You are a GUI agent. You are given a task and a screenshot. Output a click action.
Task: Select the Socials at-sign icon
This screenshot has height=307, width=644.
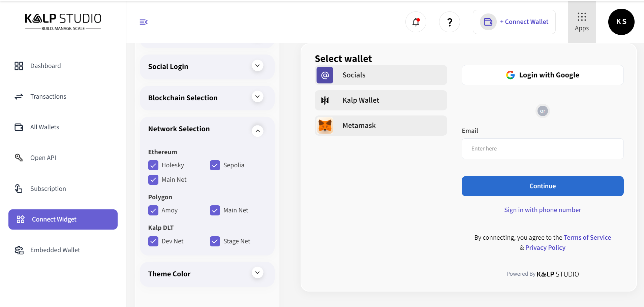coord(325,75)
